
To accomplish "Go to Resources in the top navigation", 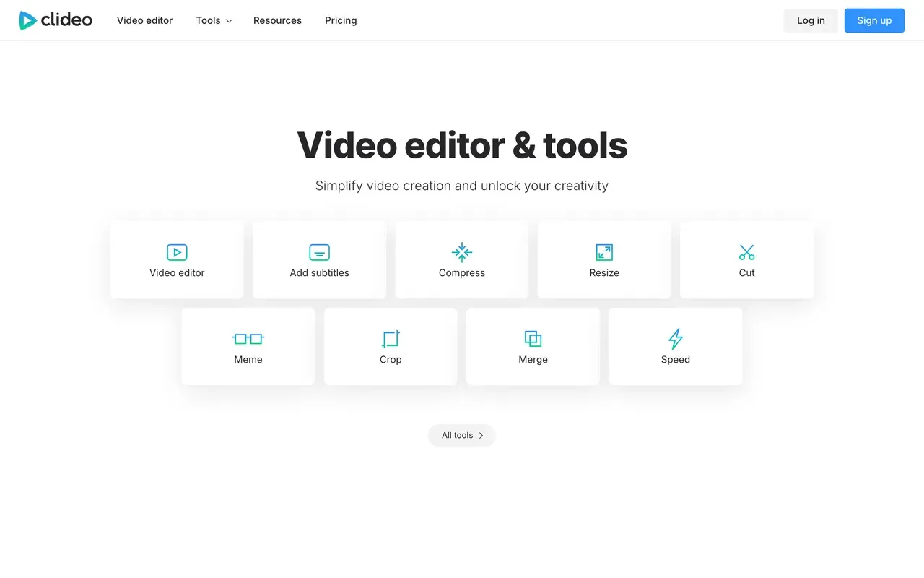I will coord(277,20).
